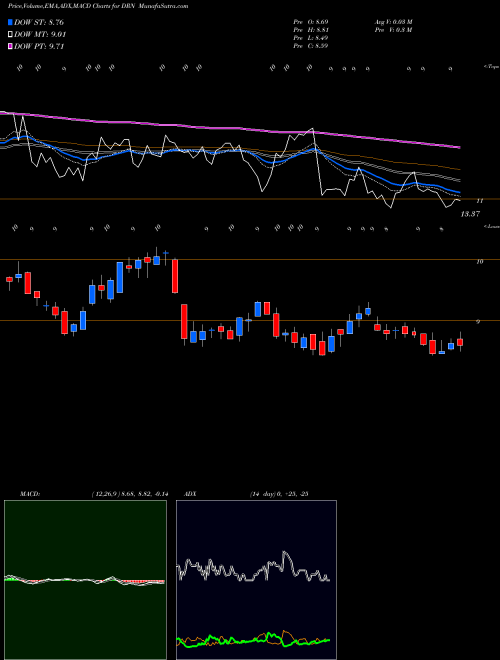Click the last red candlestick on the right
Viewport: 500px width, 660px height.
coord(460,342)
